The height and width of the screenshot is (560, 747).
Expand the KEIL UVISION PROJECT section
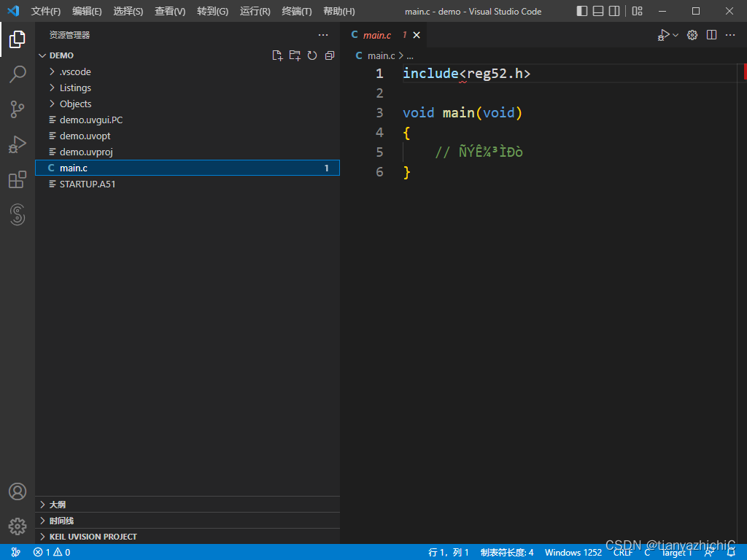187,537
